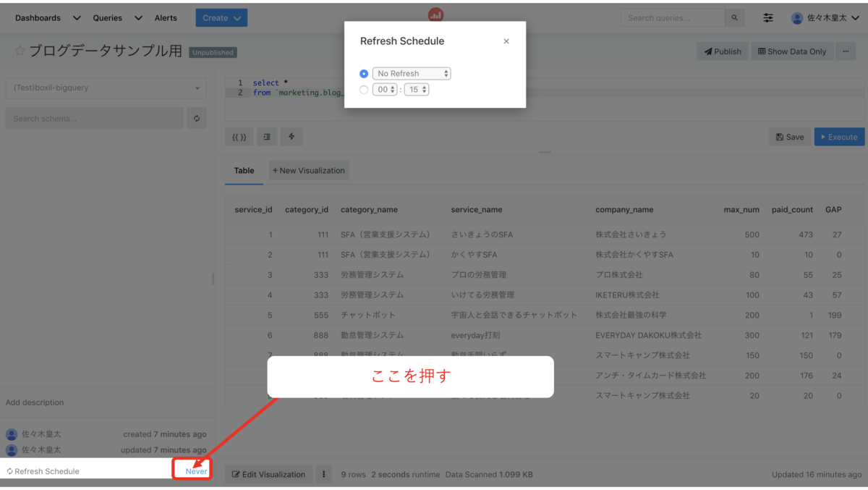Open the kebab menu beside Edit Visualization
The width and height of the screenshot is (868, 490).
point(323,474)
